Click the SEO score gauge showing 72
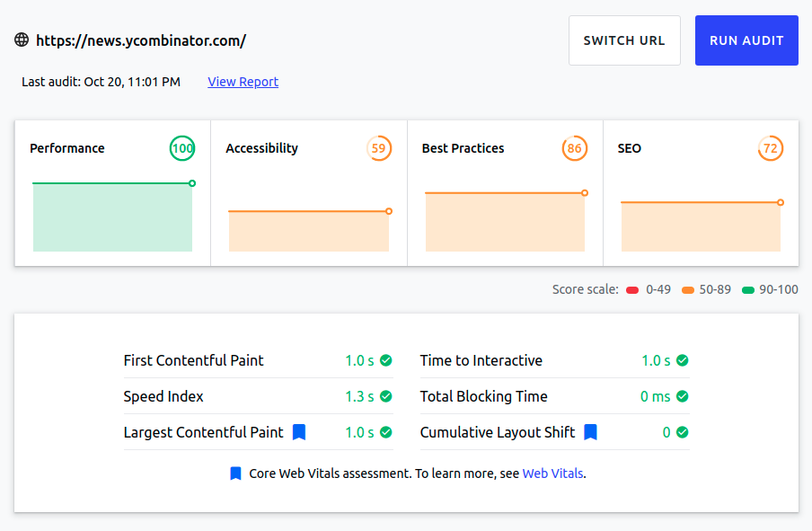Screen dimensions: 812x531 [x=770, y=148]
